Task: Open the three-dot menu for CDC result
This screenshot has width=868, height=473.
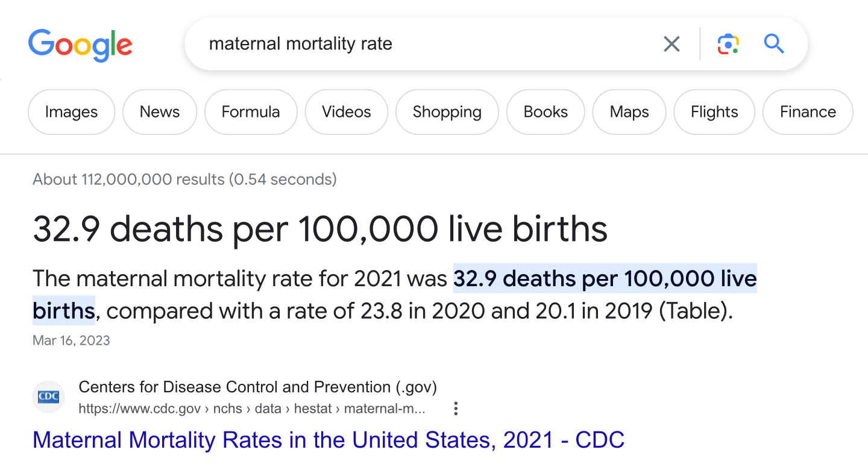Action: 456,409
